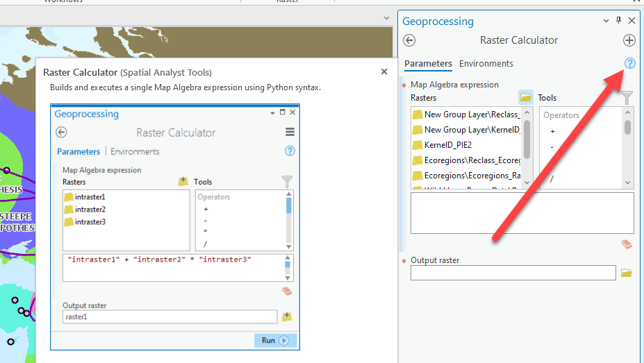Click the funnel filter icon beside Tools

pos(627,97)
